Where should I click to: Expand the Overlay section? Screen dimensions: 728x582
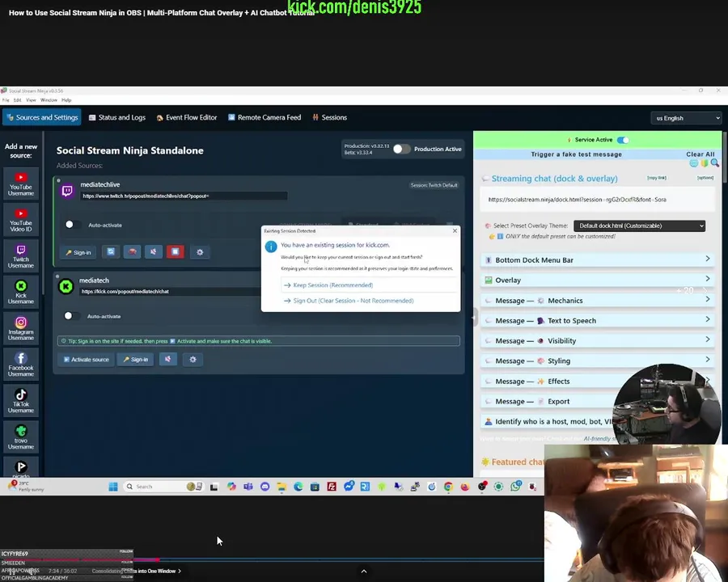598,280
